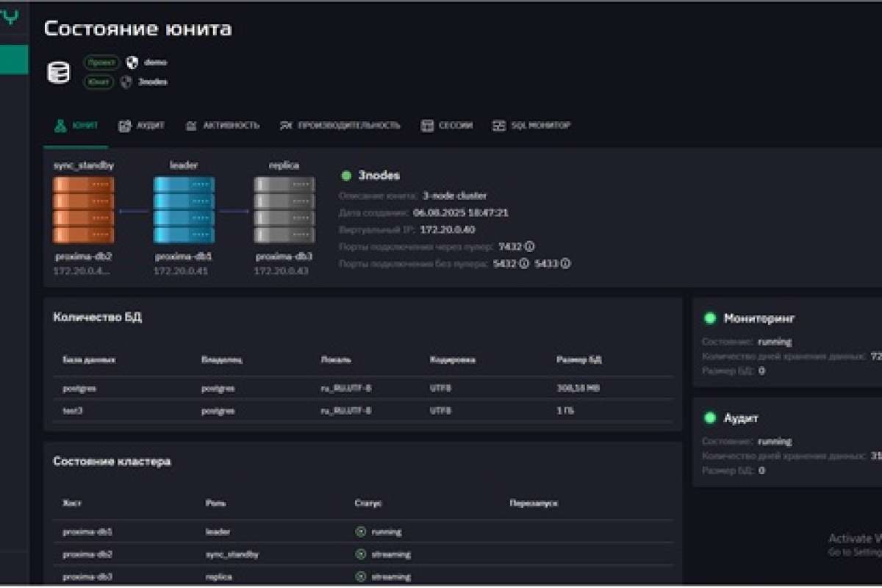Image resolution: width=882 pixels, height=588 pixels.
Task: Switch to the АУДИТ tab
Action: coord(141,126)
